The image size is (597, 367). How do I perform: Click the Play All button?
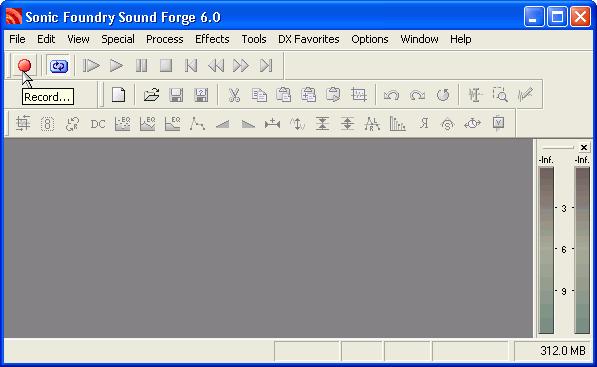coord(91,66)
